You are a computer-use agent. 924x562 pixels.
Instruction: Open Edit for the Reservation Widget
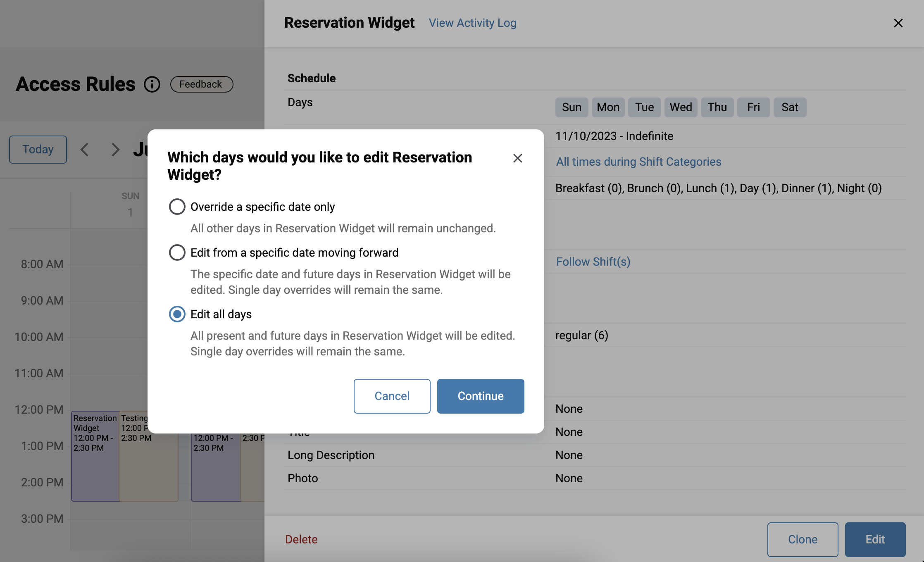click(x=875, y=539)
